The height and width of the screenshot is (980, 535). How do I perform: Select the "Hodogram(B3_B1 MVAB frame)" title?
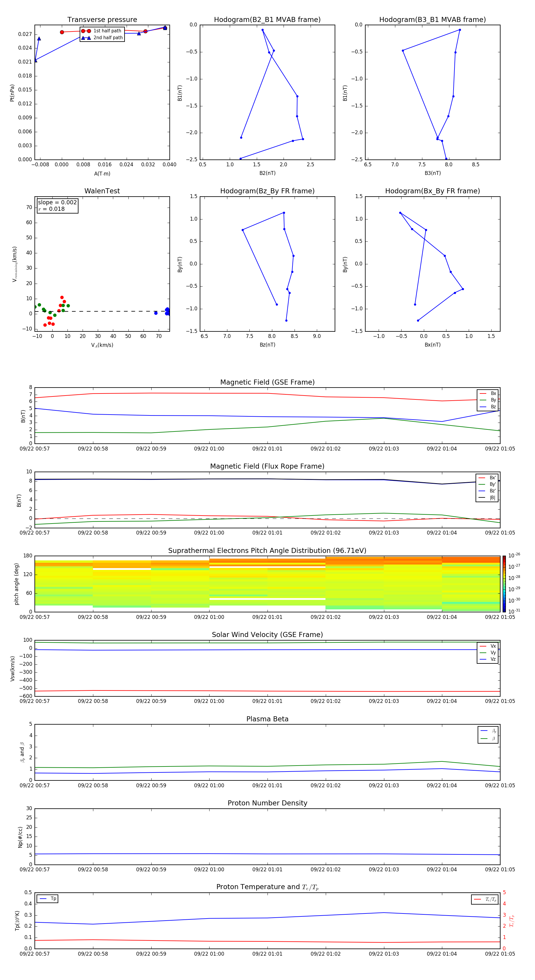432,19
